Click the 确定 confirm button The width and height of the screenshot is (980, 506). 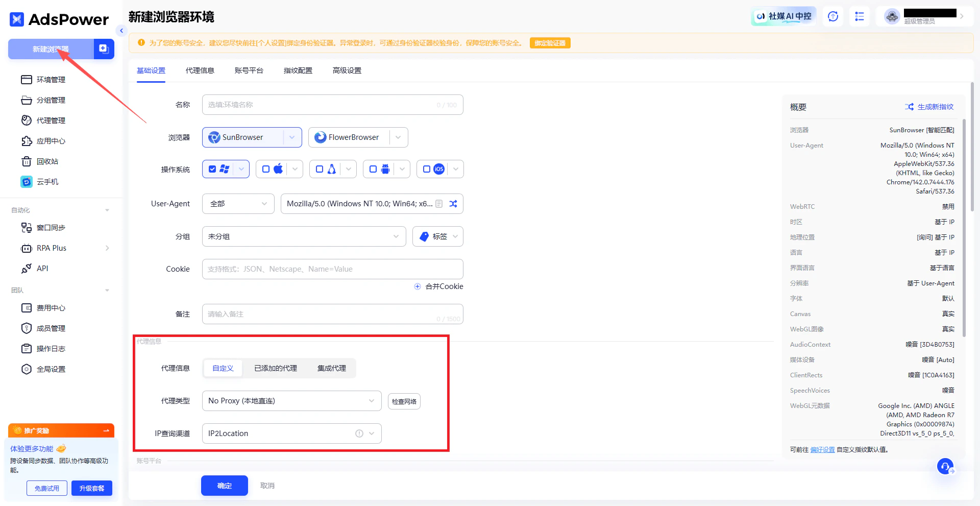point(225,486)
